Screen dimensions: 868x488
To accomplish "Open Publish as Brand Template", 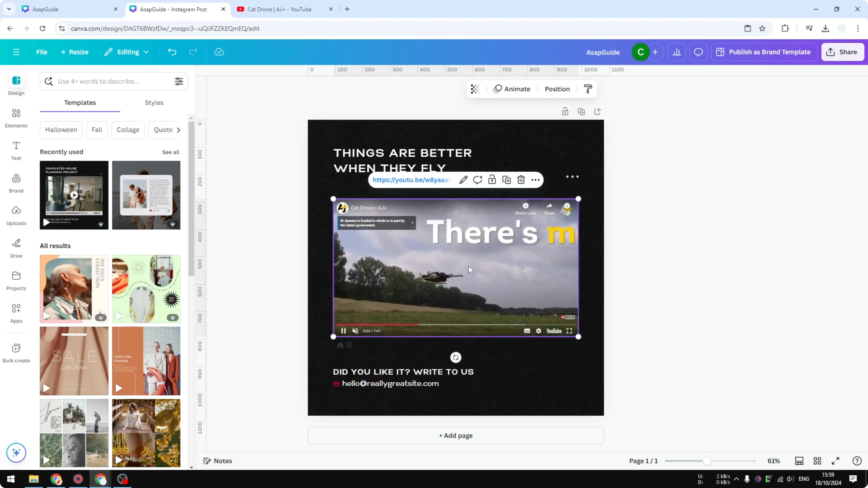I will (x=764, y=52).
